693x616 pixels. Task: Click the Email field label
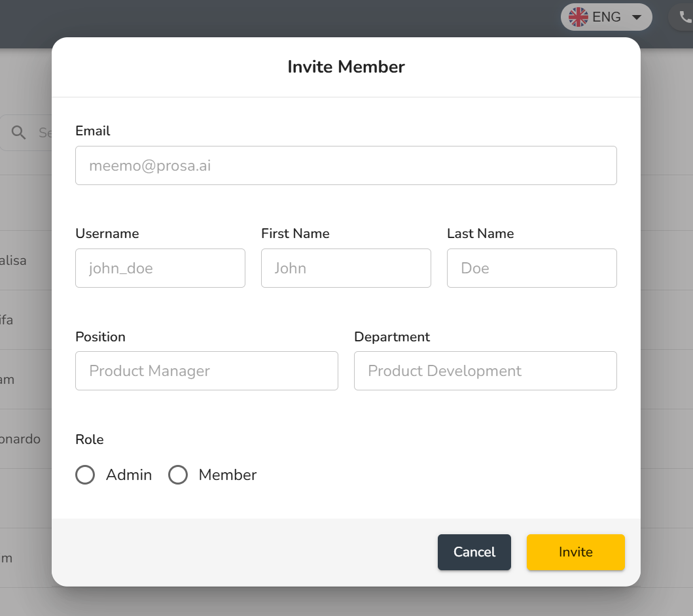93,131
